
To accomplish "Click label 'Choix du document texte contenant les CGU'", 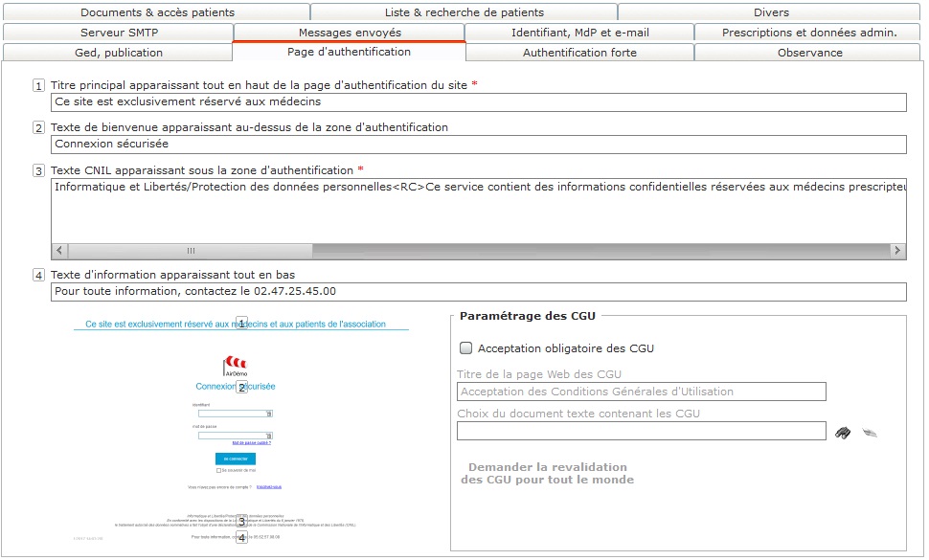I will [578, 414].
